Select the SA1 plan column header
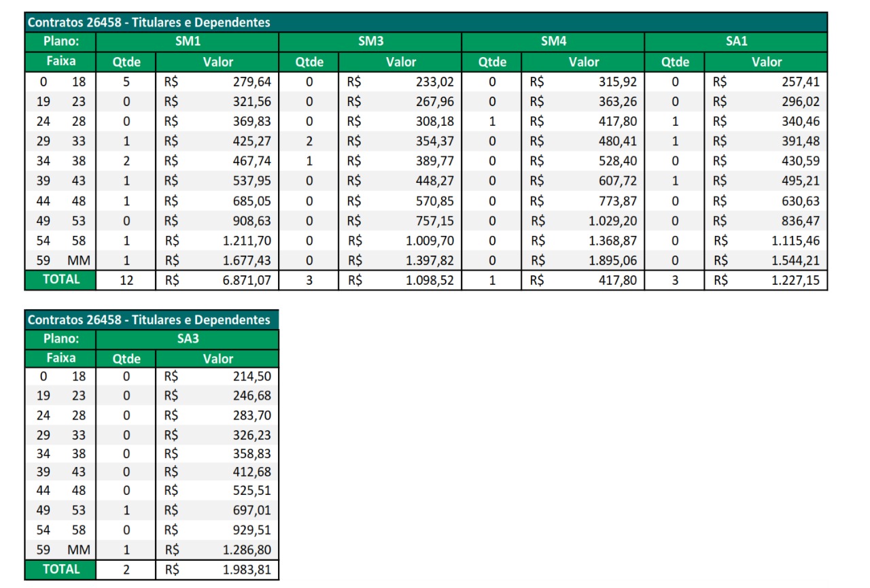This screenshot has width=870, height=588. pyautogui.click(x=735, y=41)
